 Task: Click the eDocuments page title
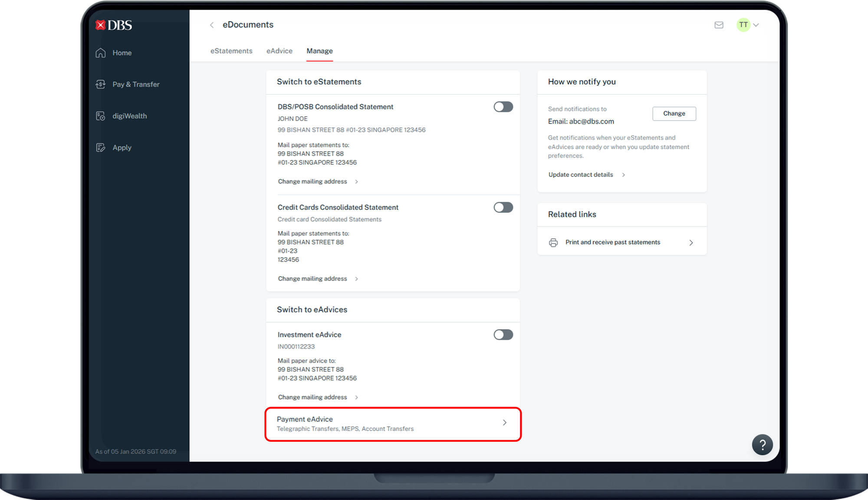(x=248, y=25)
